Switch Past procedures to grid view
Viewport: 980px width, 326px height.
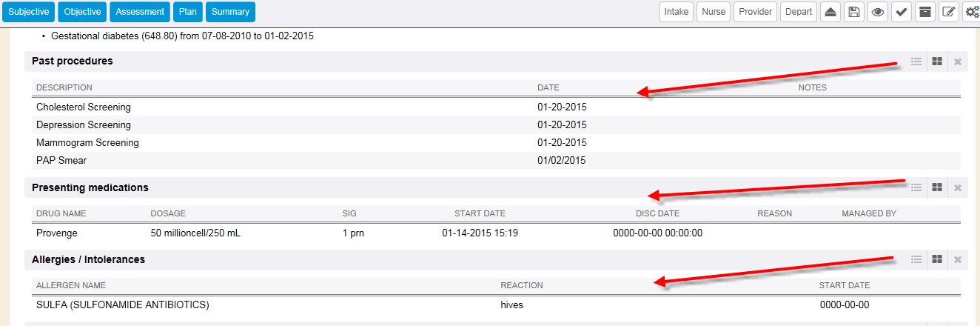(x=937, y=61)
